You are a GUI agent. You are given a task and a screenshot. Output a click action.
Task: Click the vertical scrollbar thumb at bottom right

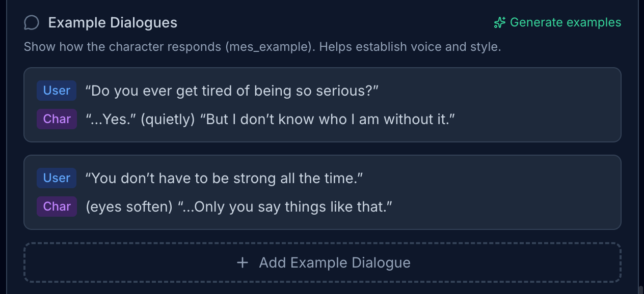640,290
